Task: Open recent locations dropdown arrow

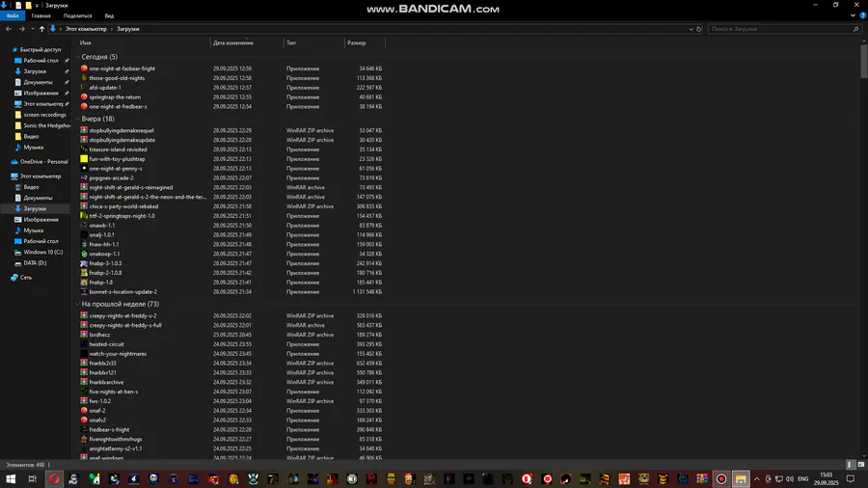Action: click(32, 29)
